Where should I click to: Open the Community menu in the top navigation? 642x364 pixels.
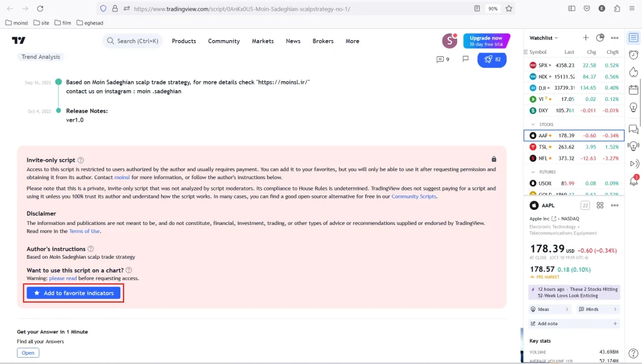click(x=224, y=41)
